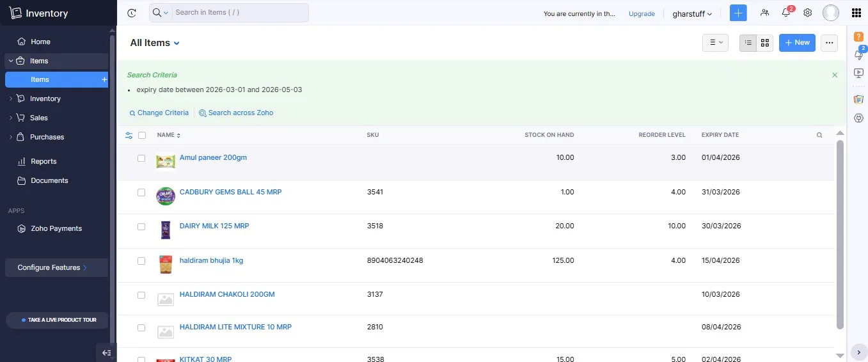Open the more options ellipsis button

(x=830, y=43)
